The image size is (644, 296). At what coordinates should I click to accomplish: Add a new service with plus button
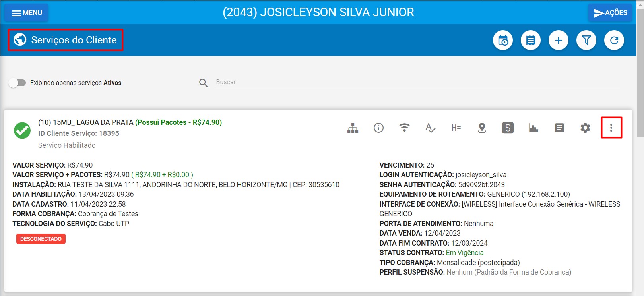click(x=559, y=41)
